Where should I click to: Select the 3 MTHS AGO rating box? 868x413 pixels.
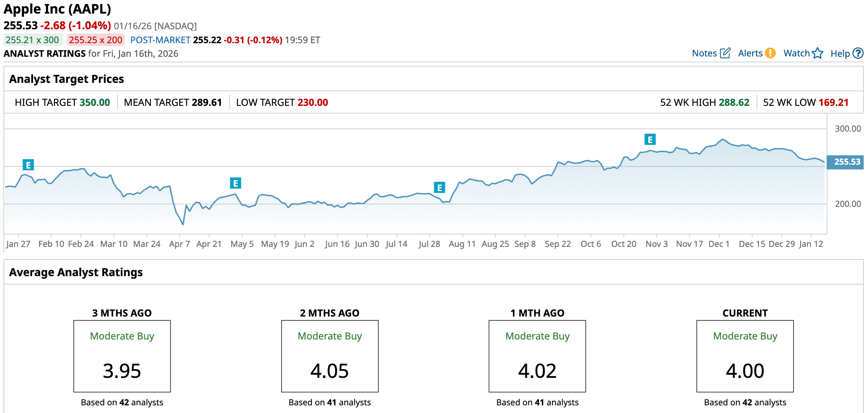pos(122,356)
